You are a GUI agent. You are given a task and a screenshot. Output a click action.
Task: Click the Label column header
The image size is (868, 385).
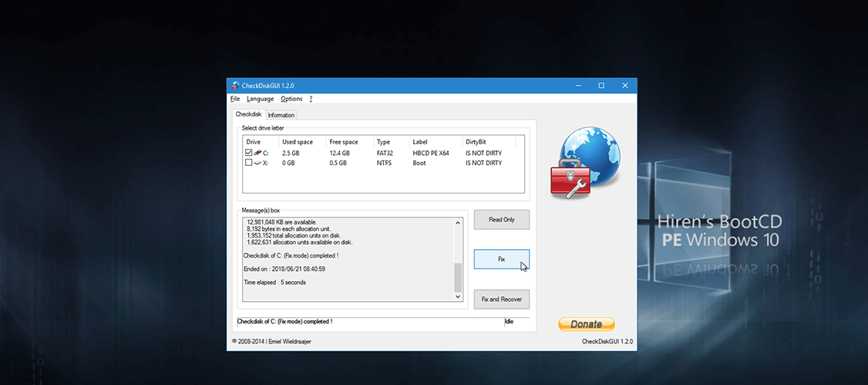tap(436, 142)
